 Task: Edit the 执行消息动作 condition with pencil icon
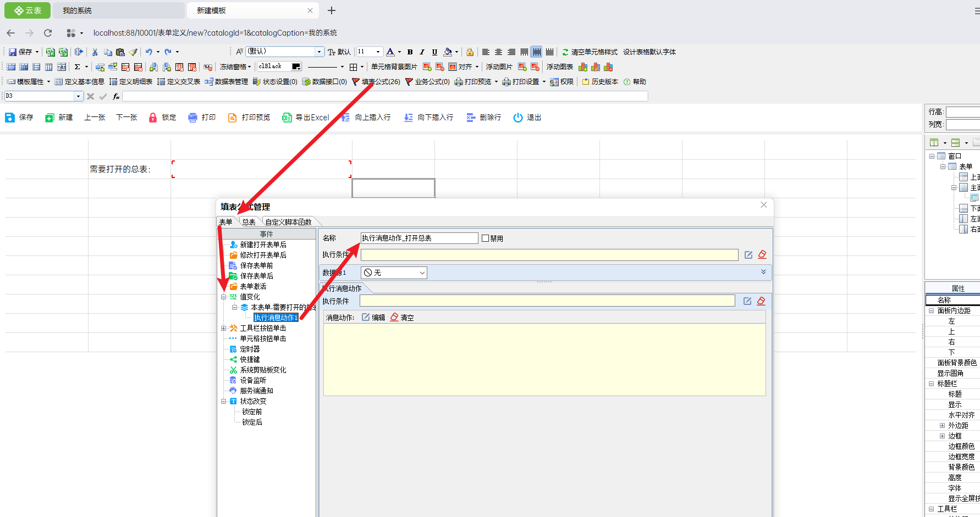(747, 301)
